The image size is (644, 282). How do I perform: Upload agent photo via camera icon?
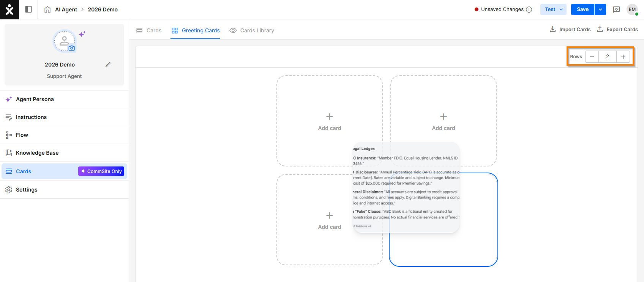[x=72, y=48]
